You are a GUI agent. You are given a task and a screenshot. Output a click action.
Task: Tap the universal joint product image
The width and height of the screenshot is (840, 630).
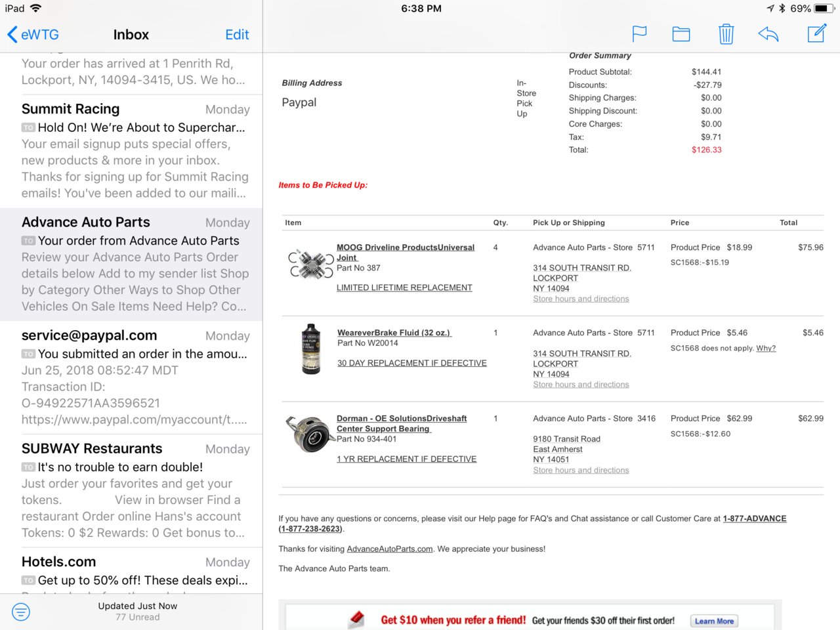pyautogui.click(x=310, y=263)
